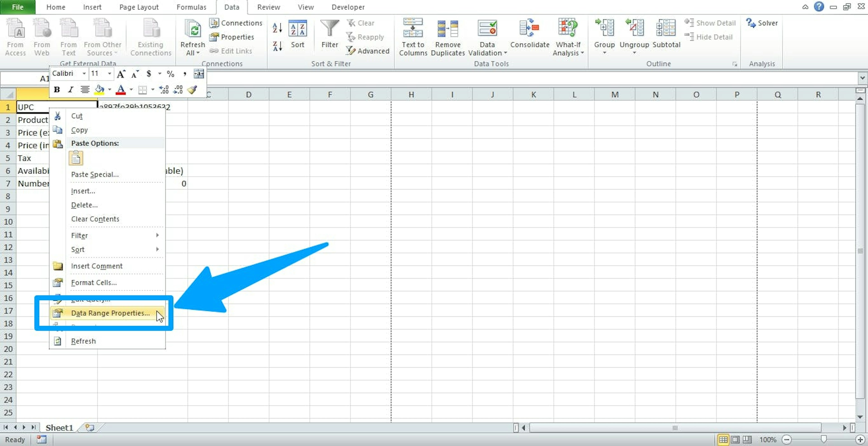The image size is (868, 446).
Task: Expand the Ungroup dropdown arrow
Action: click(634, 53)
